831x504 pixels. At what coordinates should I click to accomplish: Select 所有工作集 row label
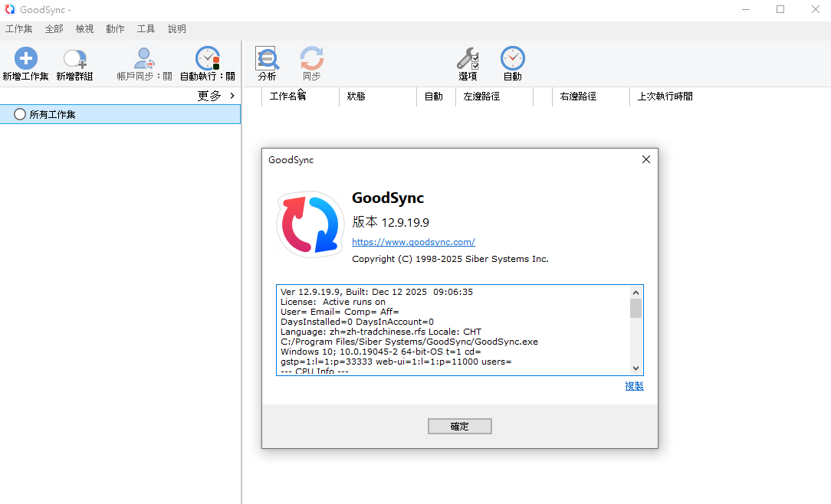click(52, 114)
